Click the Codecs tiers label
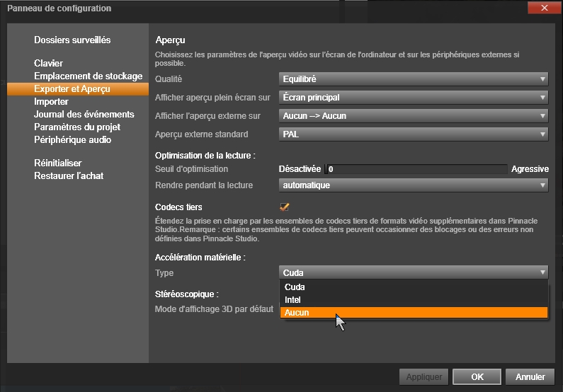The width and height of the screenshot is (563, 392). coord(178,207)
